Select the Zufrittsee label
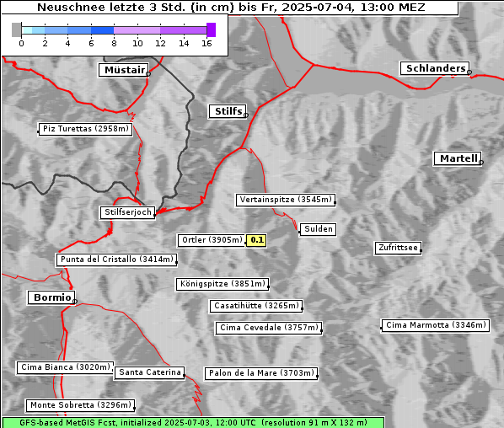The width and height of the screenshot is (504, 428). tap(398, 248)
